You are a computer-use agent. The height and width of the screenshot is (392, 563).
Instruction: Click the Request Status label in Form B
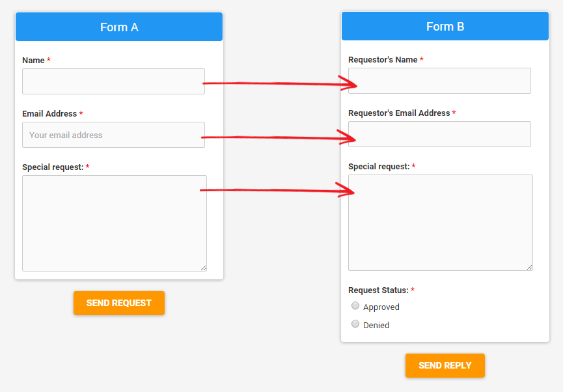point(378,290)
